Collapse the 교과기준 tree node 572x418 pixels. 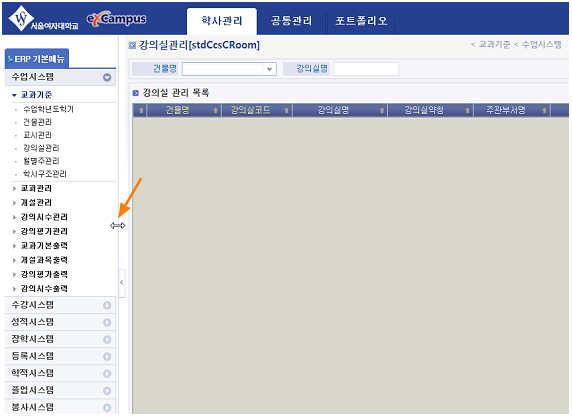pos(14,95)
